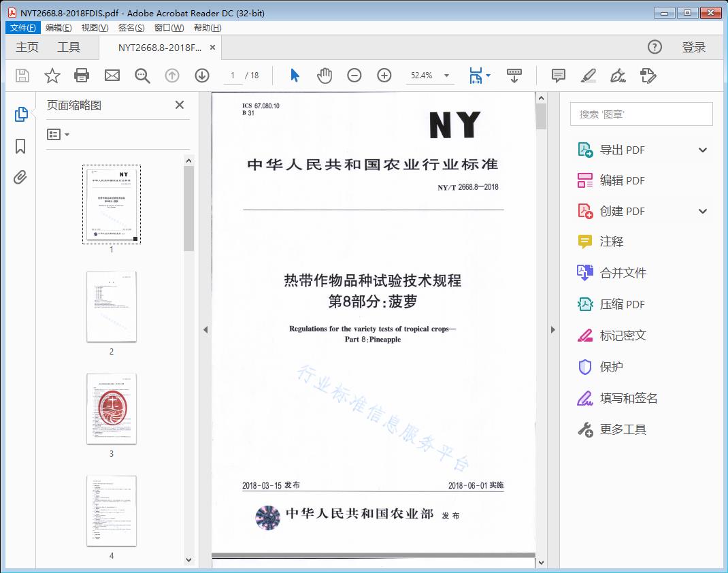Click the Save file icon
728x573 pixels.
(21, 76)
